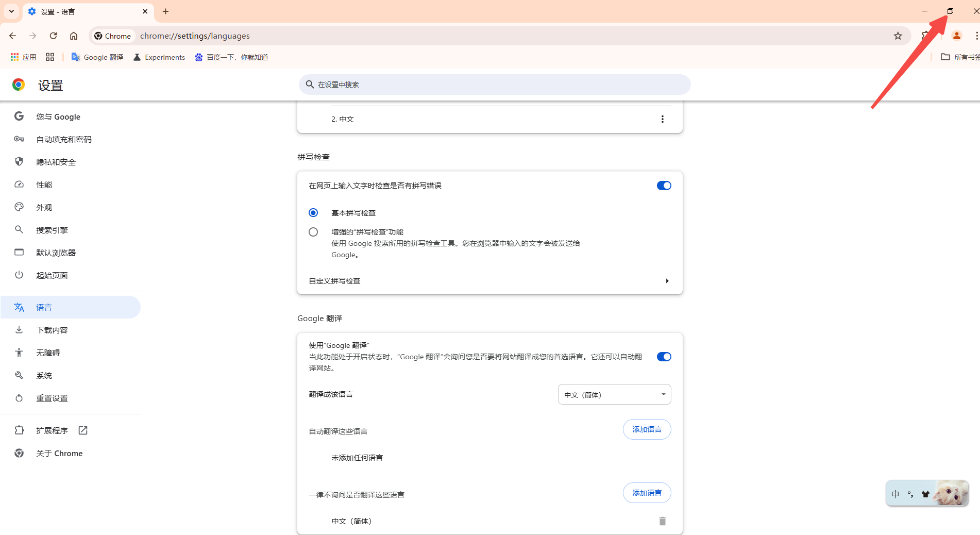The width and height of the screenshot is (980, 535).
Task: Click the Chrome logo beside 设置
Action: point(19,85)
